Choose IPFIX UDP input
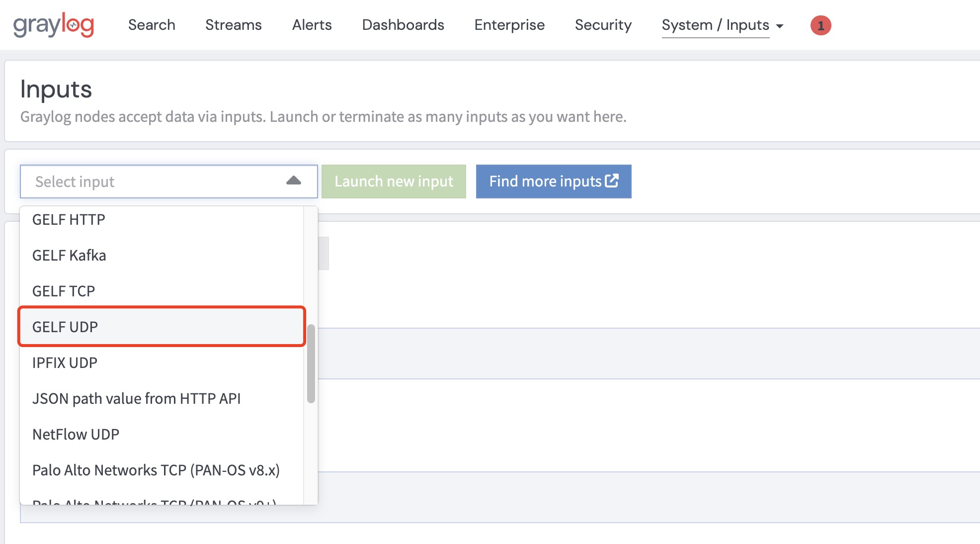This screenshot has width=980, height=544. coord(65,363)
